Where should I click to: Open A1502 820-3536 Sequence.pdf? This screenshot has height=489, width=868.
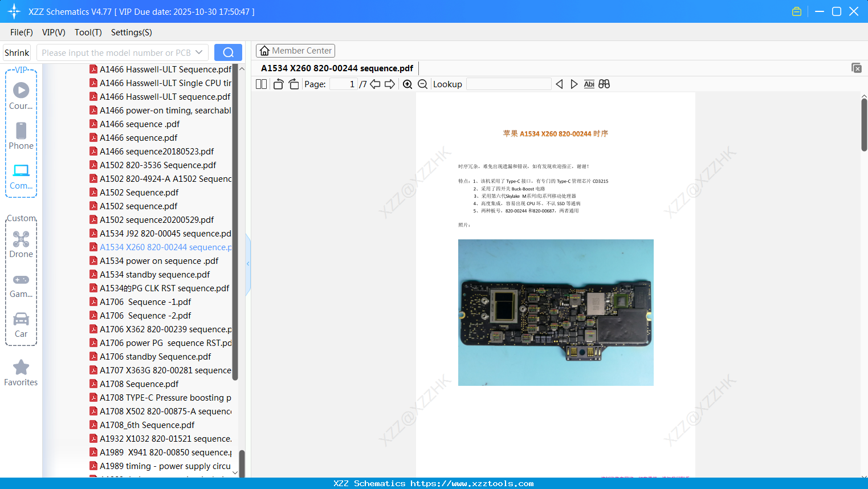pos(158,165)
